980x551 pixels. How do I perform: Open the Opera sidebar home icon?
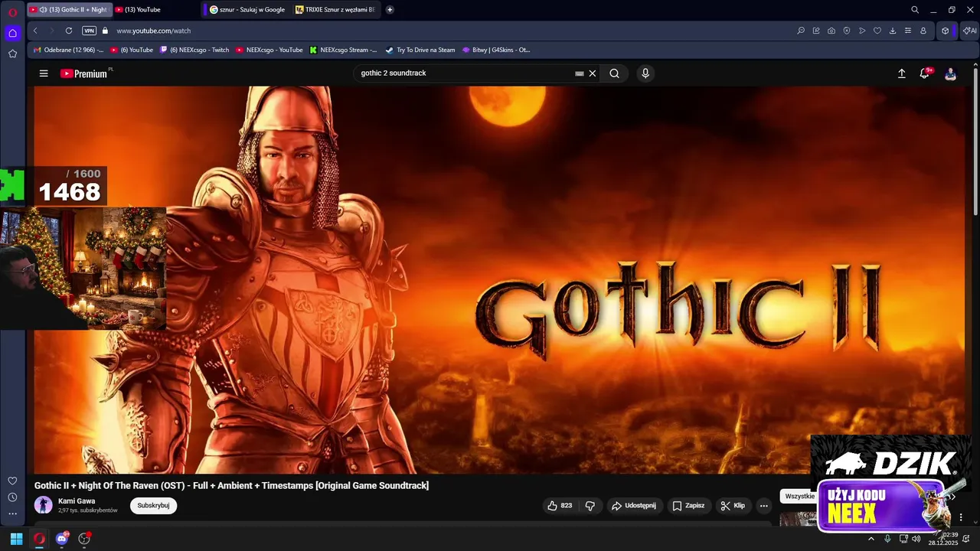pyautogui.click(x=12, y=33)
